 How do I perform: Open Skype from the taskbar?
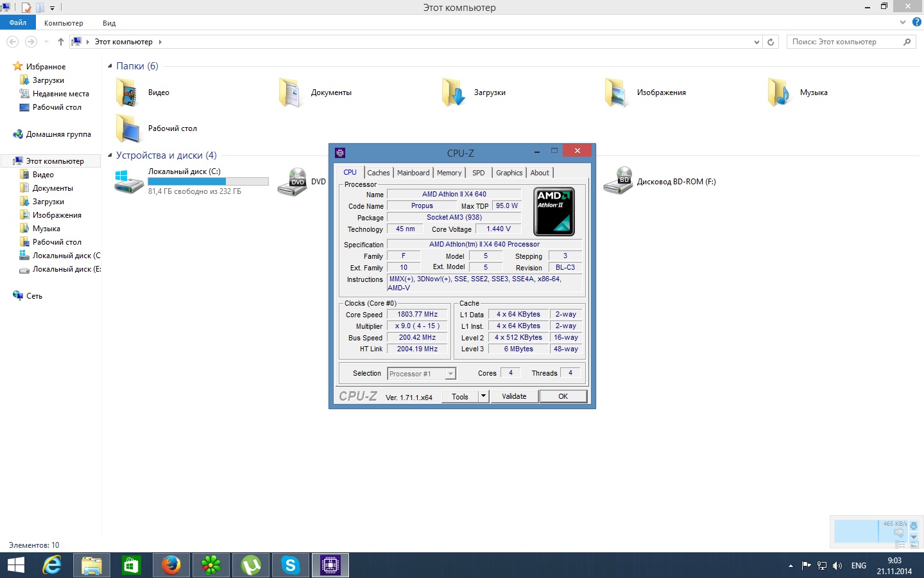(x=291, y=565)
